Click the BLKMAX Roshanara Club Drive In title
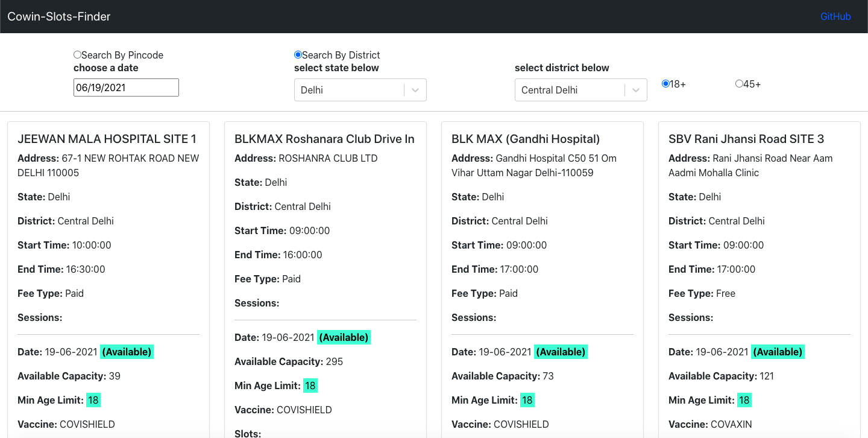The height and width of the screenshot is (438, 868). coord(324,139)
